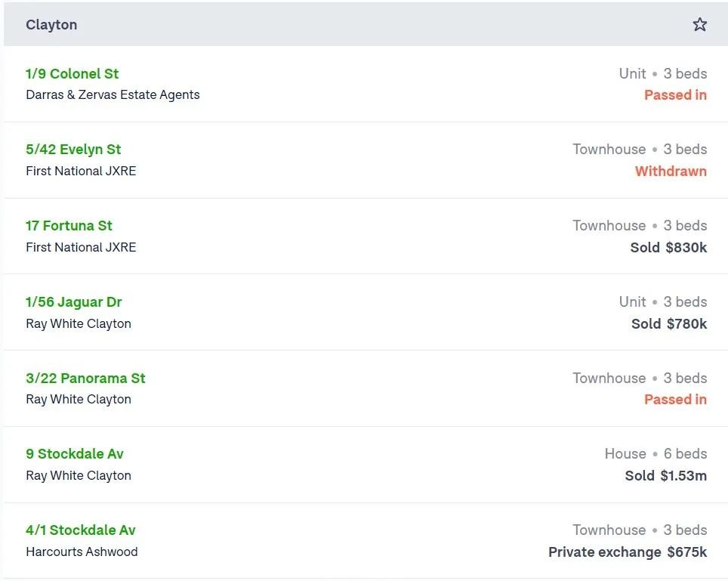Click the Private exchange $675k result
Image resolution: width=728 pixels, height=581 pixels.
click(628, 552)
